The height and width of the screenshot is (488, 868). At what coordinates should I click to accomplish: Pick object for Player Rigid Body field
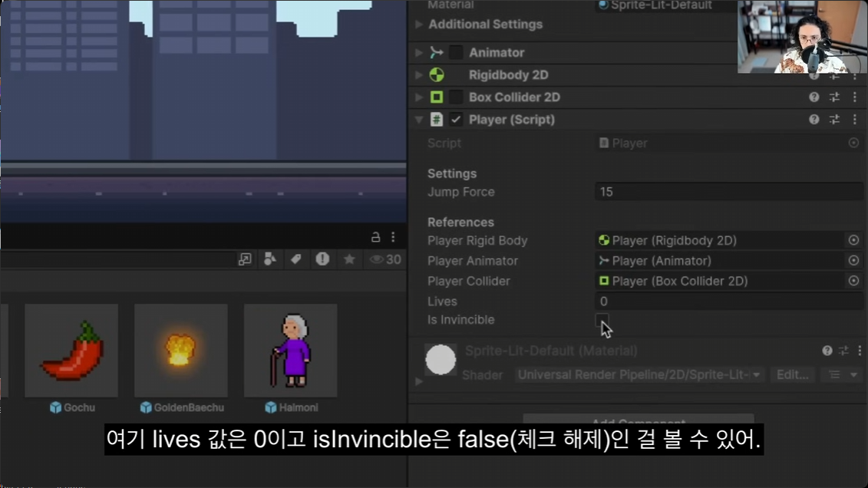click(x=853, y=240)
